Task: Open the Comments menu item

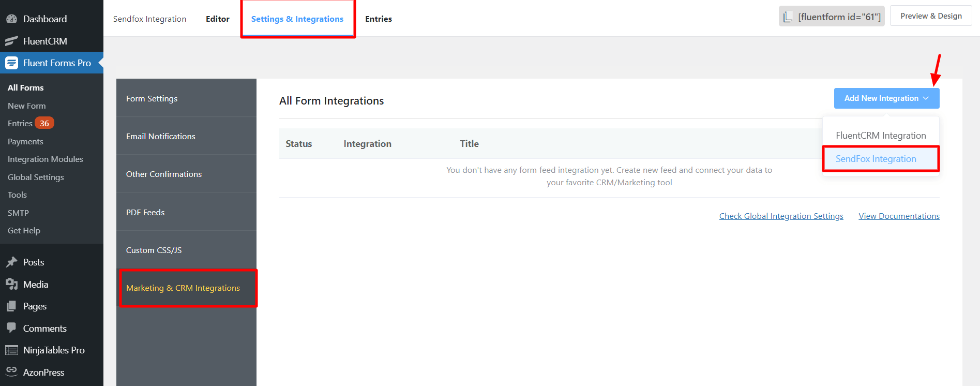Action: (52, 328)
